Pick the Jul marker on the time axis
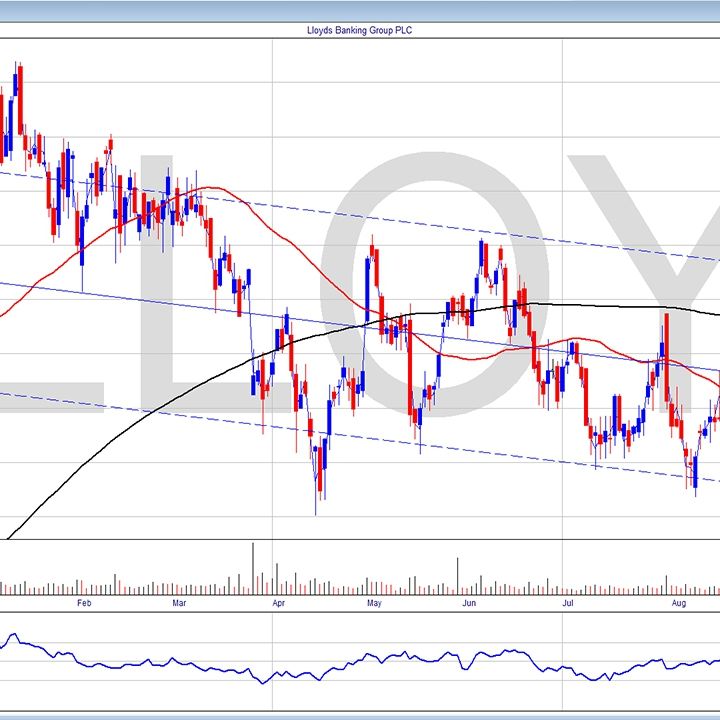Viewport: 720px width, 720px height. [567, 603]
